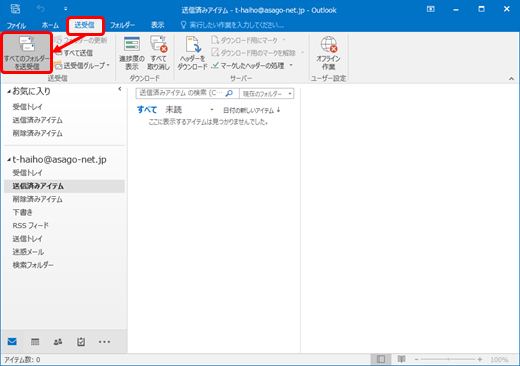
Task: Show Progress (進捗度の表示) icon
Action: pyautogui.click(x=132, y=53)
